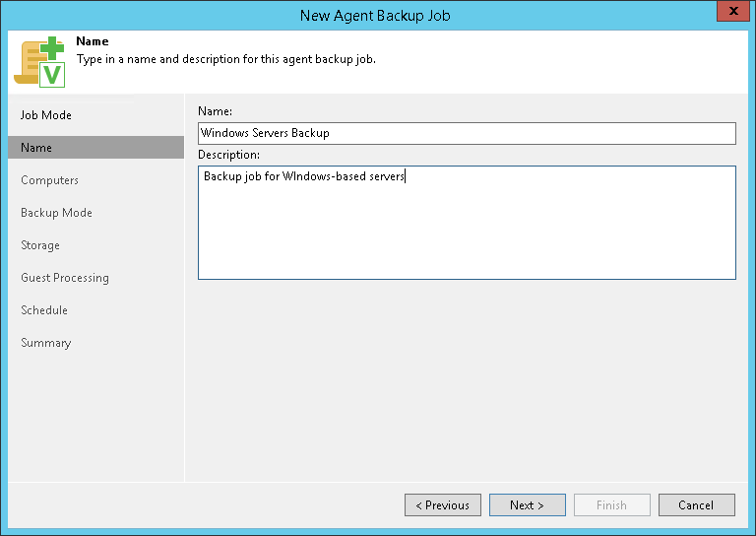This screenshot has height=536, width=756.
Task: Select the Name step in sidebar
Action: pyautogui.click(x=36, y=148)
